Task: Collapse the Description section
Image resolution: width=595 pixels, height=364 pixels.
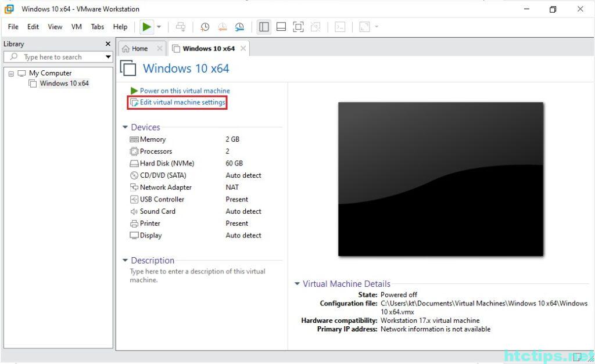Action: [125, 260]
